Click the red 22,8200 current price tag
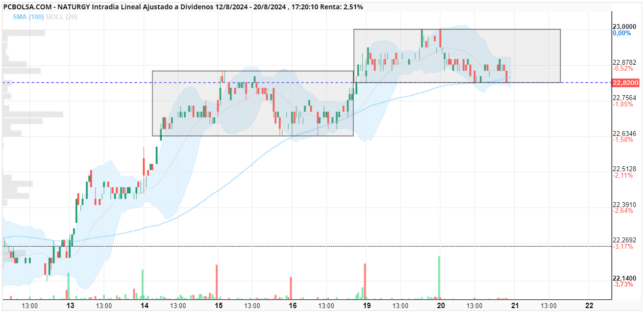Image resolution: width=644 pixels, height=313 pixels. pyautogui.click(x=626, y=82)
